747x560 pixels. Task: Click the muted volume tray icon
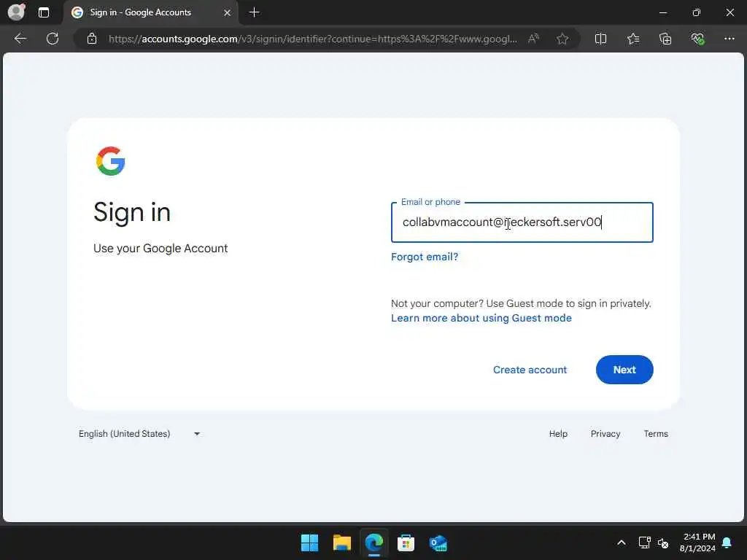(663, 542)
